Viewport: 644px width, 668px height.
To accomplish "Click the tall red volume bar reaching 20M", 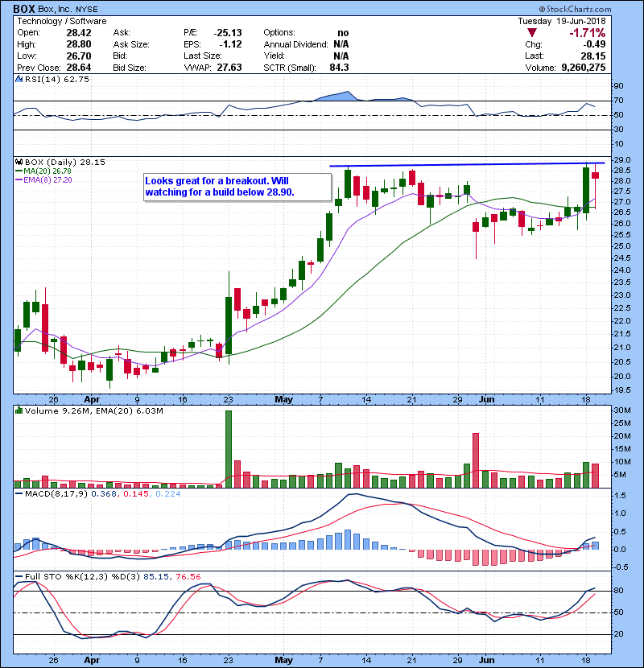I will 476,460.
